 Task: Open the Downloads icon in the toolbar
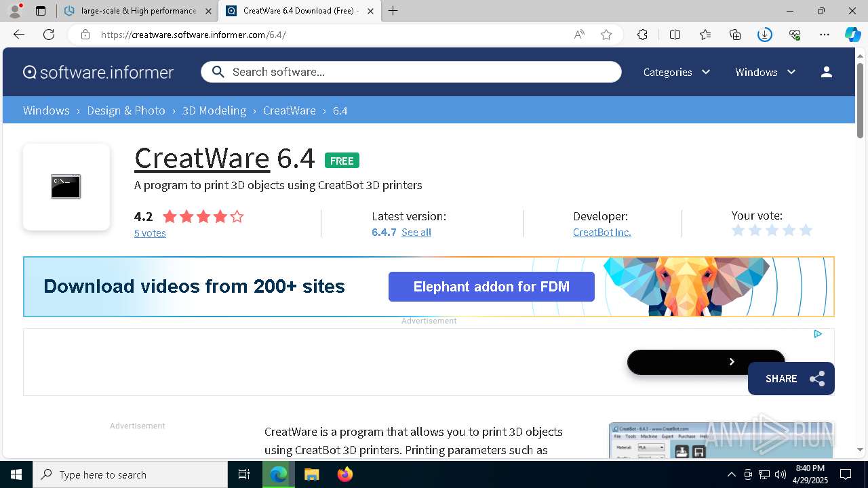pos(765,35)
